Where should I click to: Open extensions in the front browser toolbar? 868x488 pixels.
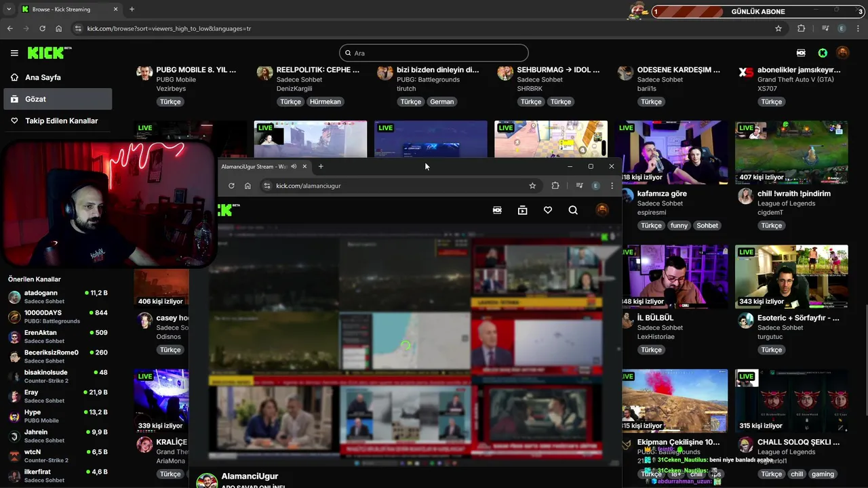tap(555, 186)
